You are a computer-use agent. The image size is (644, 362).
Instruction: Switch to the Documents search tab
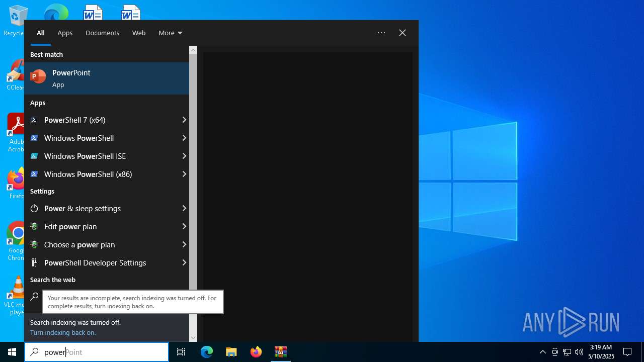coord(102,33)
